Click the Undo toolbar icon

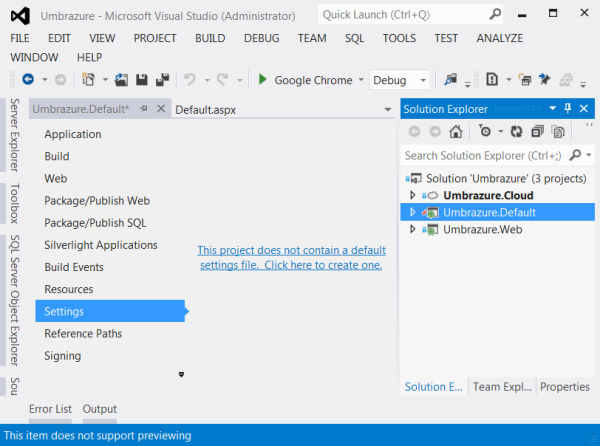point(189,80)
